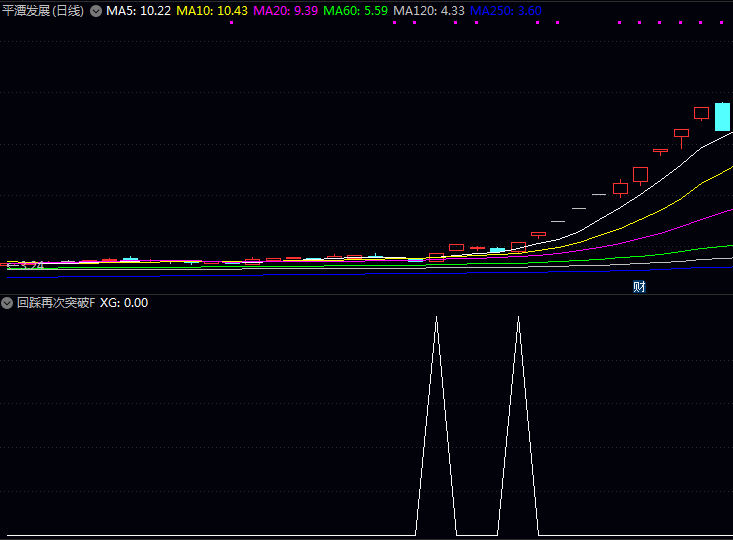Select the 平潭发展 (日线) chart title
Screen dimensions: 733x540
[43, 11]
